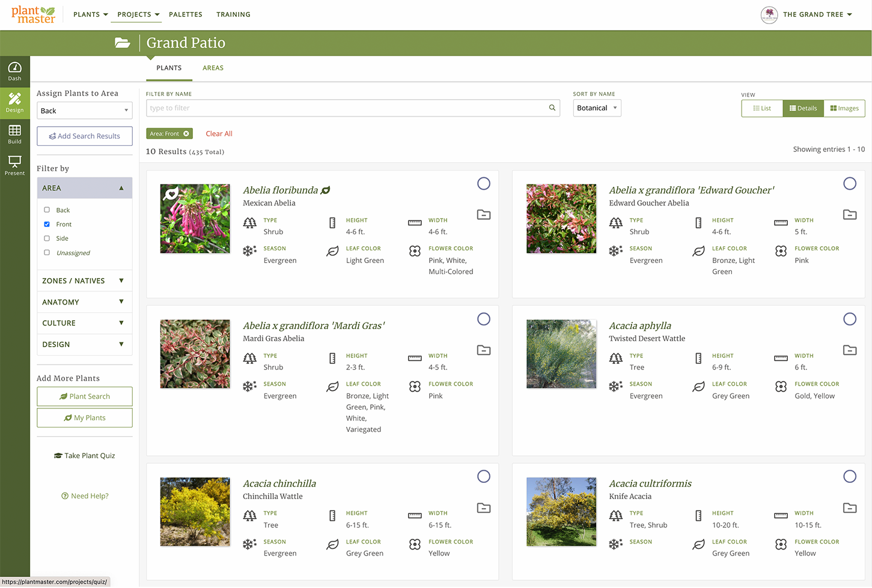The image size is (872, 588).
Task: Click Width ruler icon on Mardi Gras Abelia
Action: tap(415, 359)
